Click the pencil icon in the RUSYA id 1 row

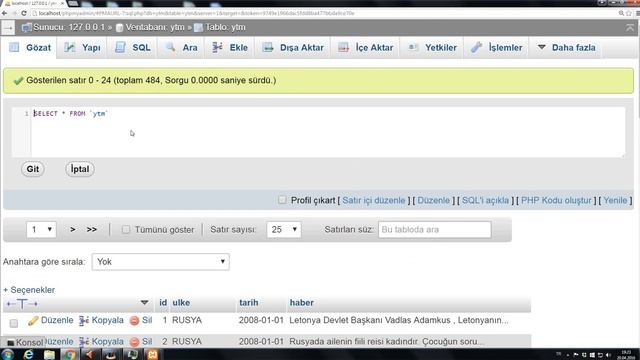point(33,321)
